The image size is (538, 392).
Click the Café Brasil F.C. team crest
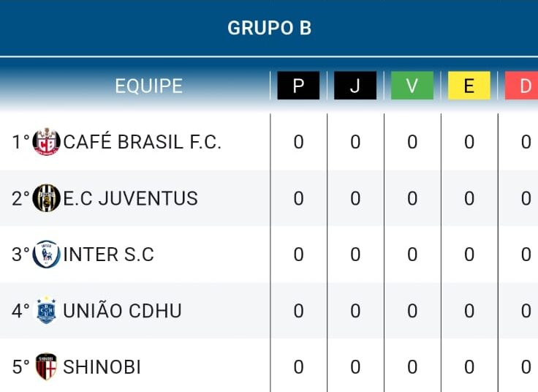(x=46, y=141)
